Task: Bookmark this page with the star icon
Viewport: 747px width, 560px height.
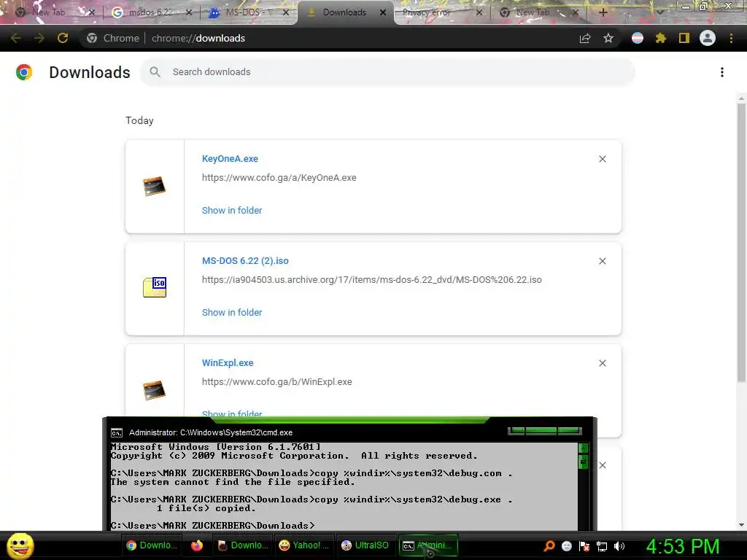Action: click(608, 38)
